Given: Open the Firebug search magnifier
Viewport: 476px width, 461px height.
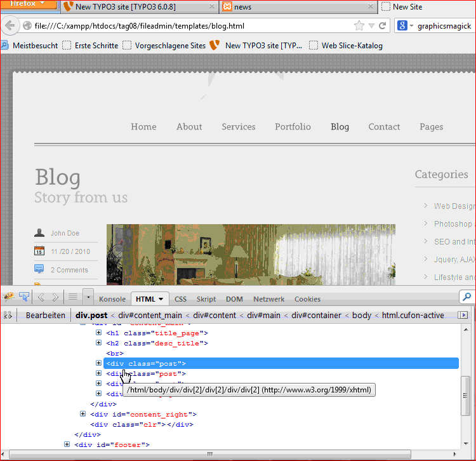Looking at the screenshot, I should [467, 297].
